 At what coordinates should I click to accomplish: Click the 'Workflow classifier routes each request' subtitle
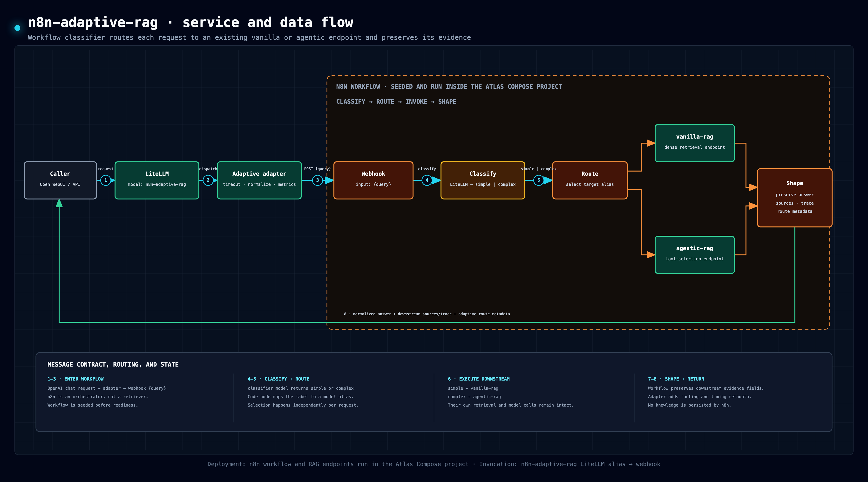coord(249,37)
